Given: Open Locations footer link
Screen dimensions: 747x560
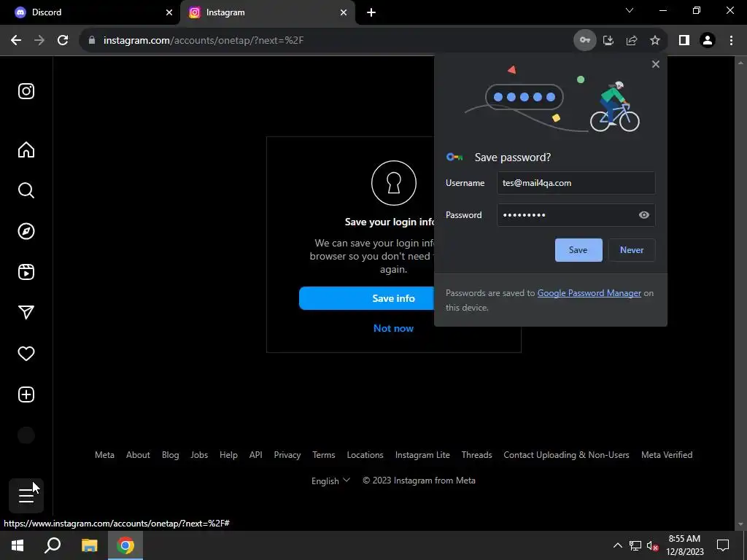Looking at the screenshot, I should tap(365, 455).
